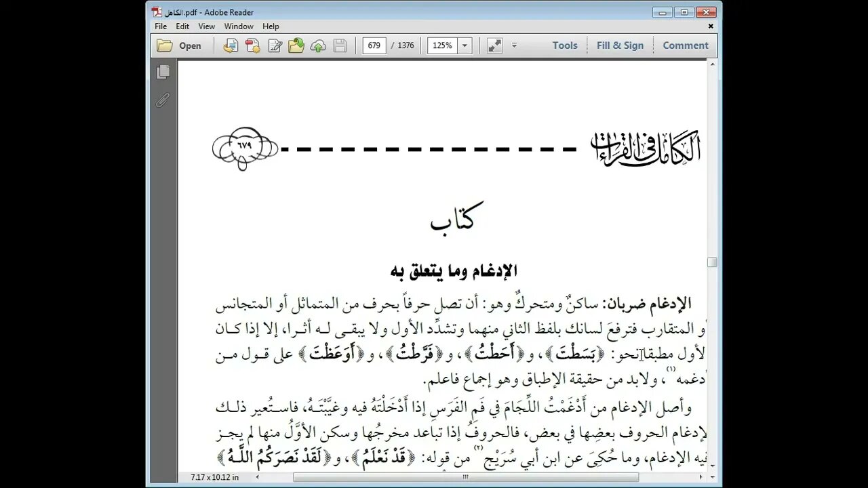Open the Fill & Sign pane
The width and height of the screenshot is (868, 488).
click(620, 45)
